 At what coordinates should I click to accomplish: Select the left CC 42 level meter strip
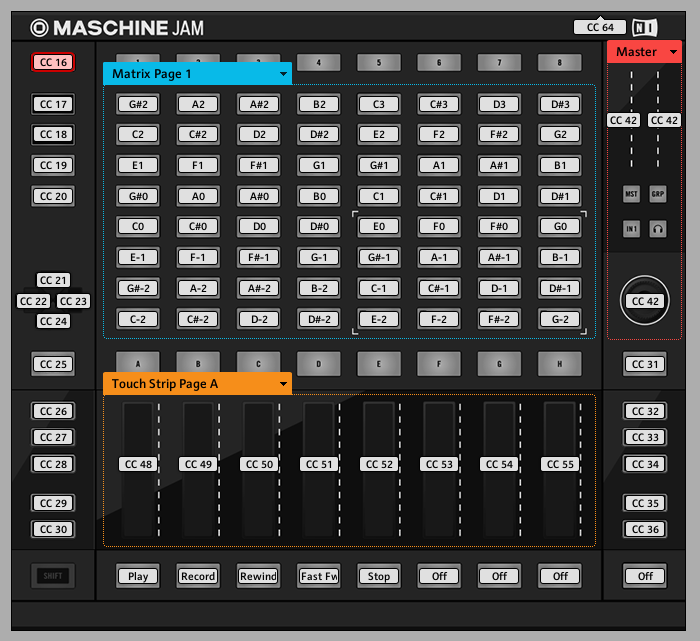tap(623, 120)
